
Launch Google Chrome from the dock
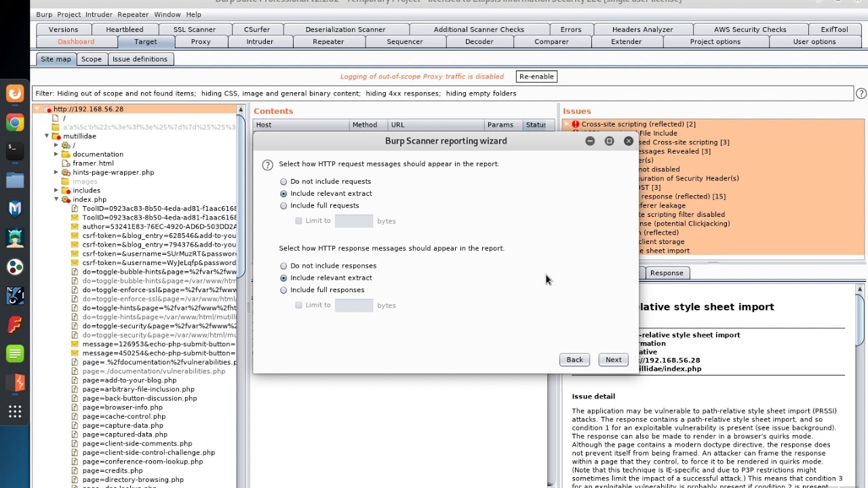point(15,123)
